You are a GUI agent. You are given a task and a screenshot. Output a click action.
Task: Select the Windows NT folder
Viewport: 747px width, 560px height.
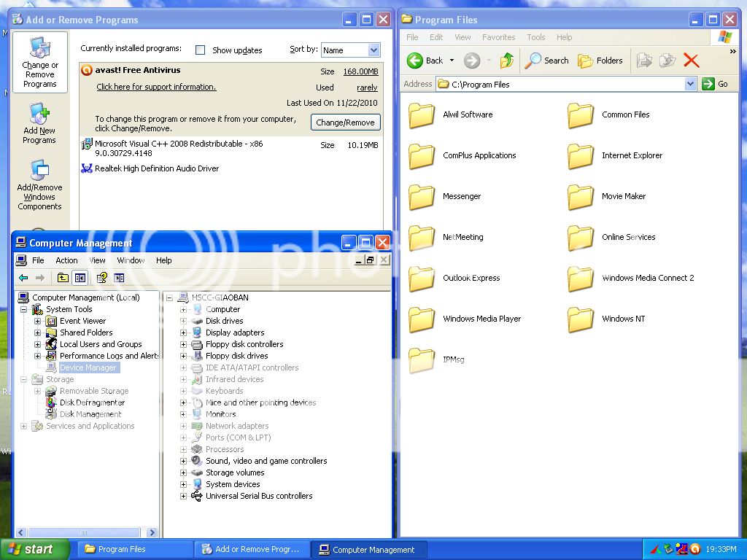tap(606, 319)
